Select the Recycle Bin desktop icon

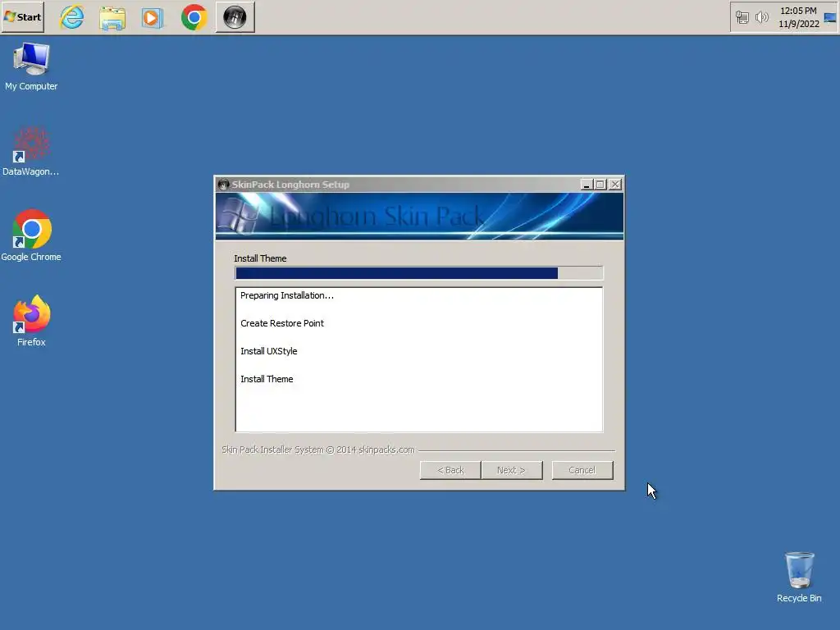point(799,577)
